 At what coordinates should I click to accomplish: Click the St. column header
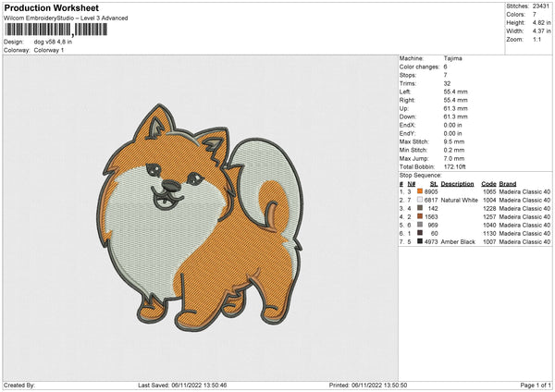coord(433,183)
